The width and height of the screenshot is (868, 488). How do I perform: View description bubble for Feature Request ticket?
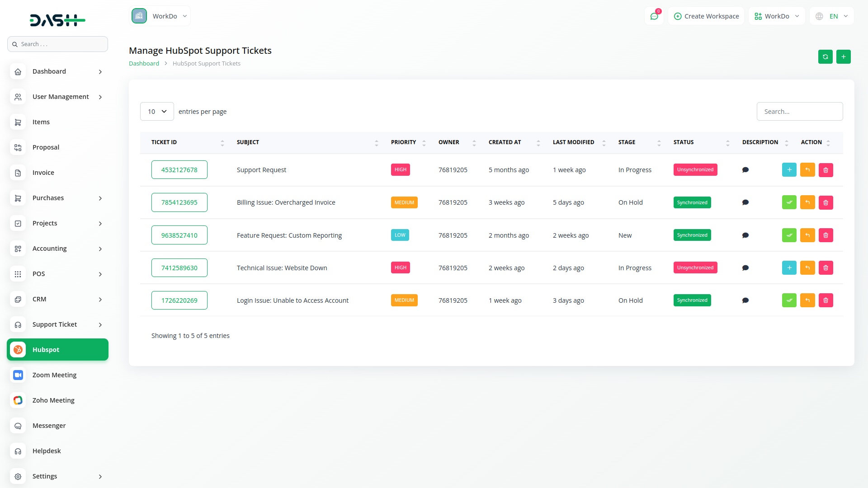745,235
